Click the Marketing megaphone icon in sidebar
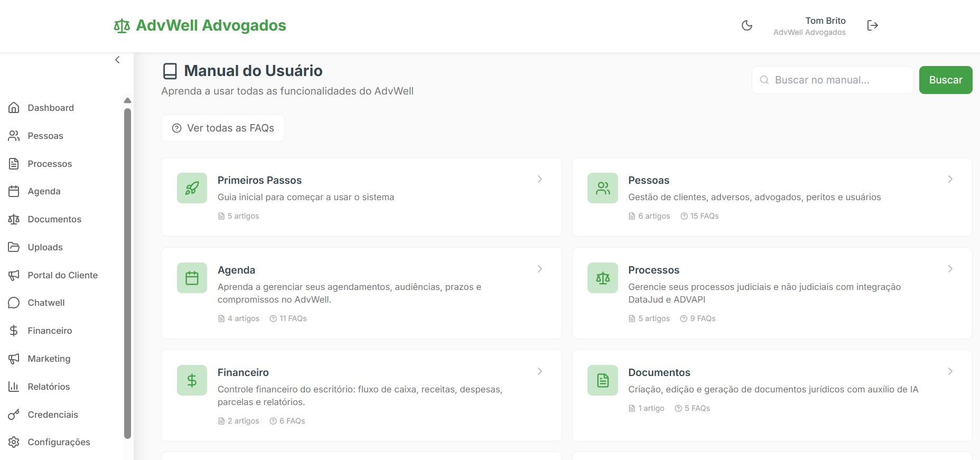 (14, 359)
